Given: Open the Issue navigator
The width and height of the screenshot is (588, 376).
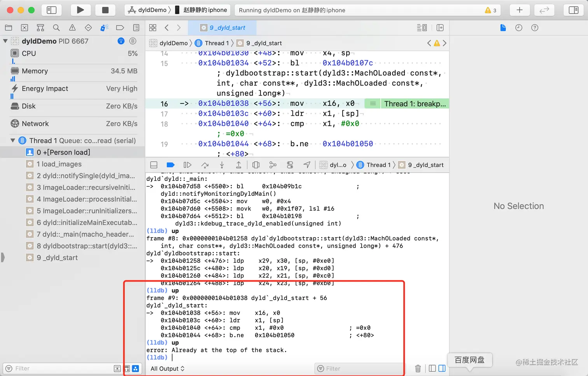Looking at the screenshot, I should [72, 28].
